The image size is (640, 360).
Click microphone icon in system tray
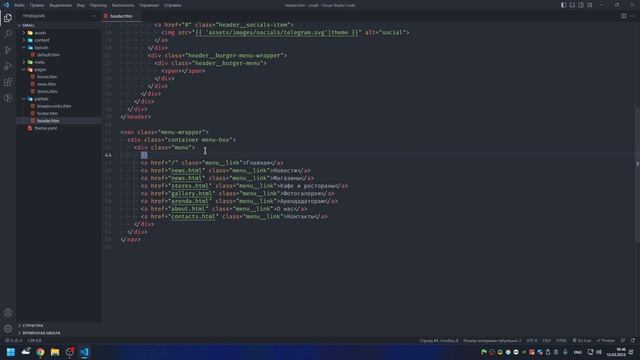565,352
